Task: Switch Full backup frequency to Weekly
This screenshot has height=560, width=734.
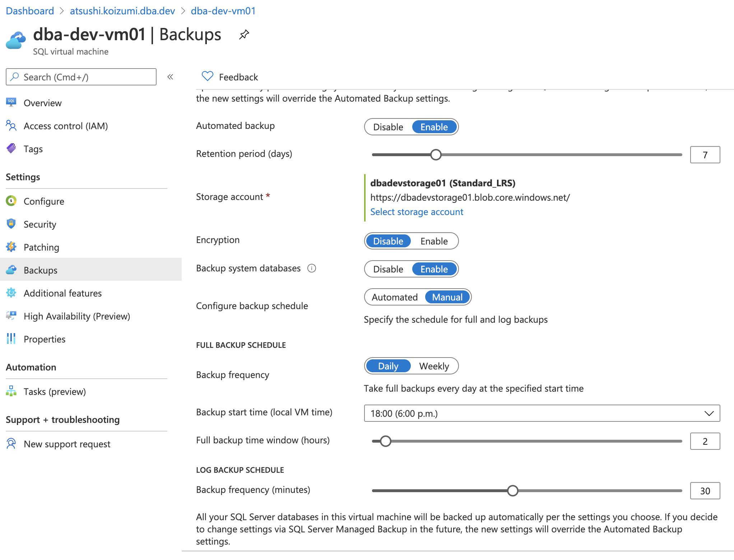Action: 434,366
